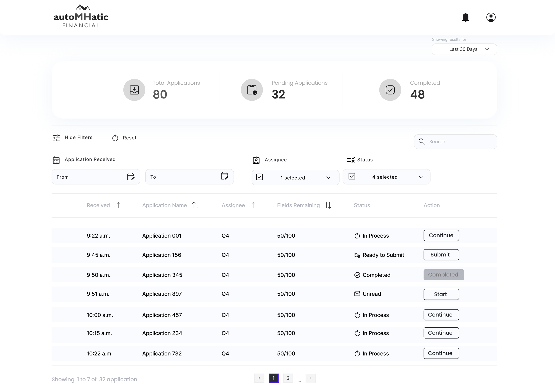
Task: Select the Application 001 name cell
Action: (x=162, y=236)
